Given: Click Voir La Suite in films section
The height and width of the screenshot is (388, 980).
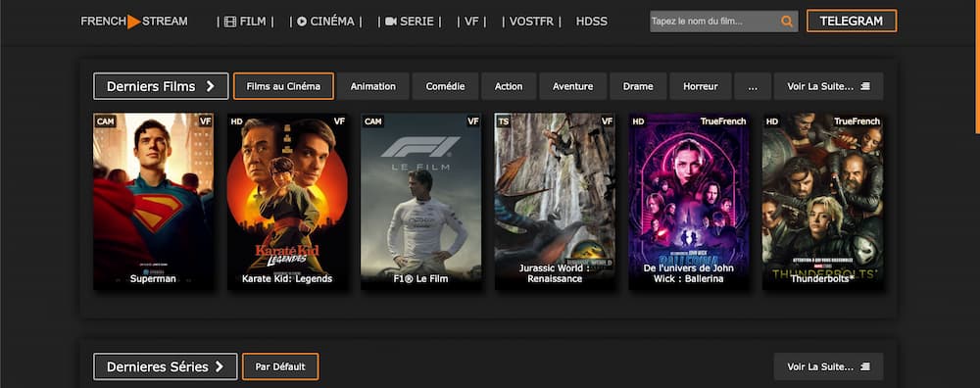Looking at the screenshot, I should pos(828,86).
